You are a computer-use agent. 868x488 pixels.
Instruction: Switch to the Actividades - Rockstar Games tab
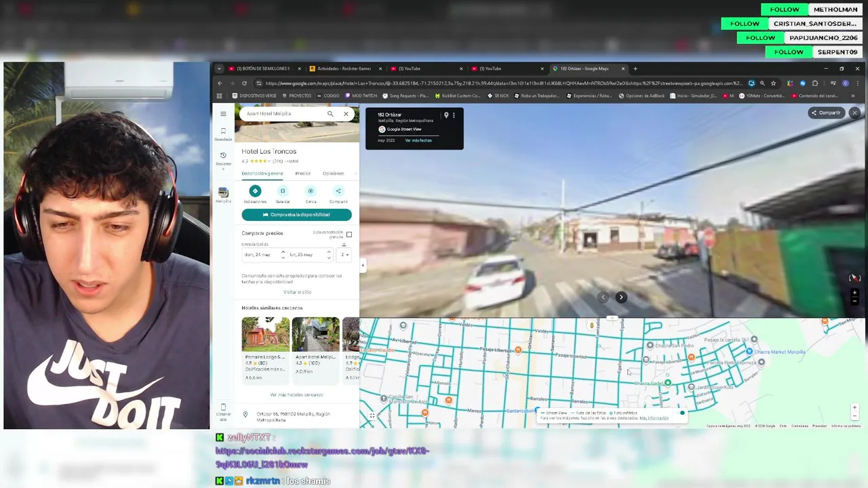[344, 68]
